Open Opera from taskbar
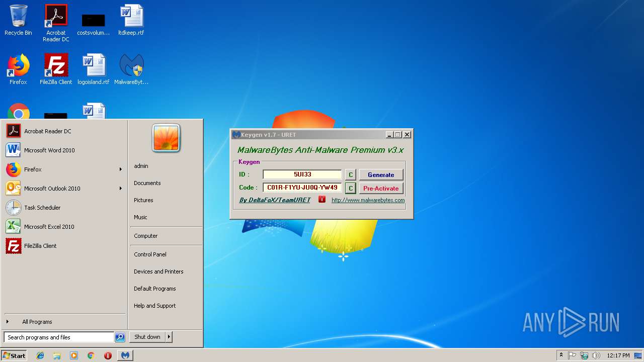The image size is (644, 362). [x=108, y=355]
